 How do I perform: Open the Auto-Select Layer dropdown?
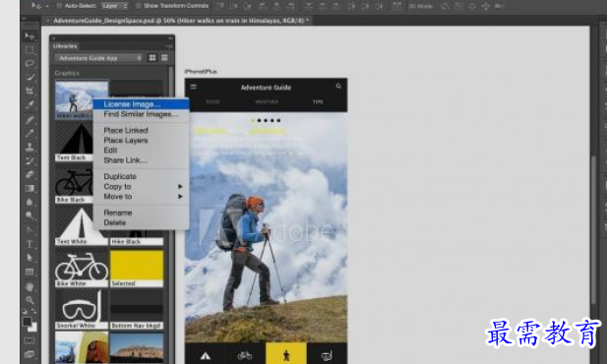coord(114,6)
